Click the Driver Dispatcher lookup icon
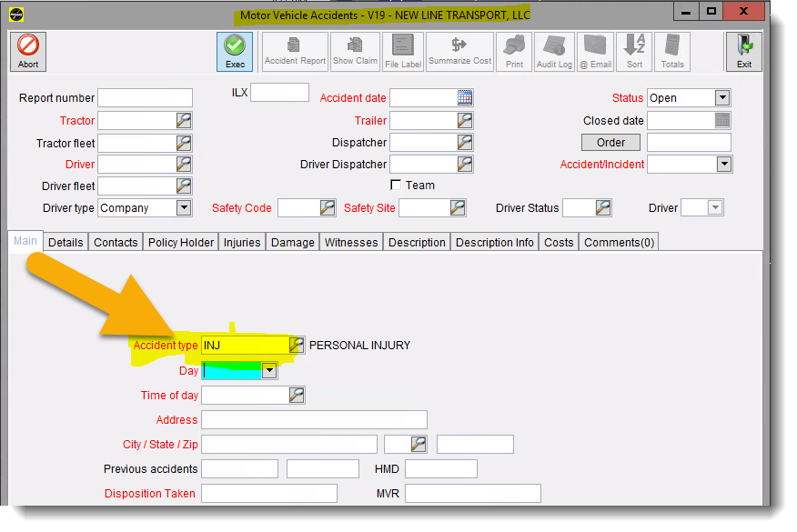 [x=465, y=164]
